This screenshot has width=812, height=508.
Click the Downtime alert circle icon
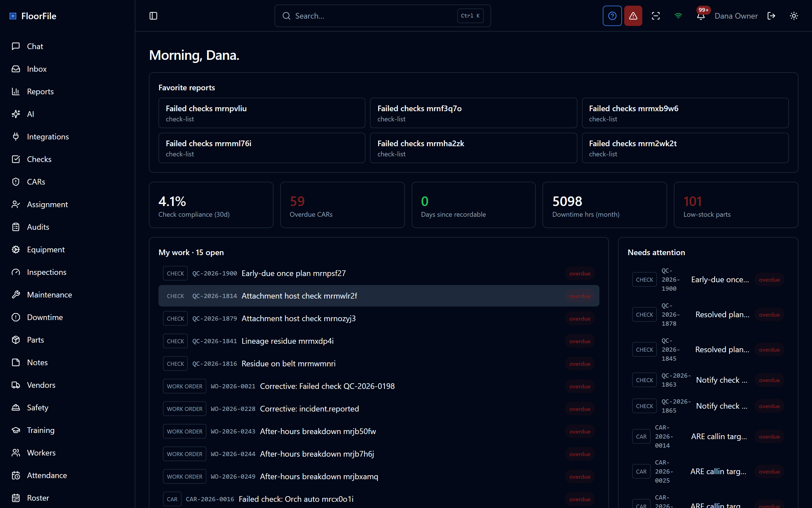point(16,317)
